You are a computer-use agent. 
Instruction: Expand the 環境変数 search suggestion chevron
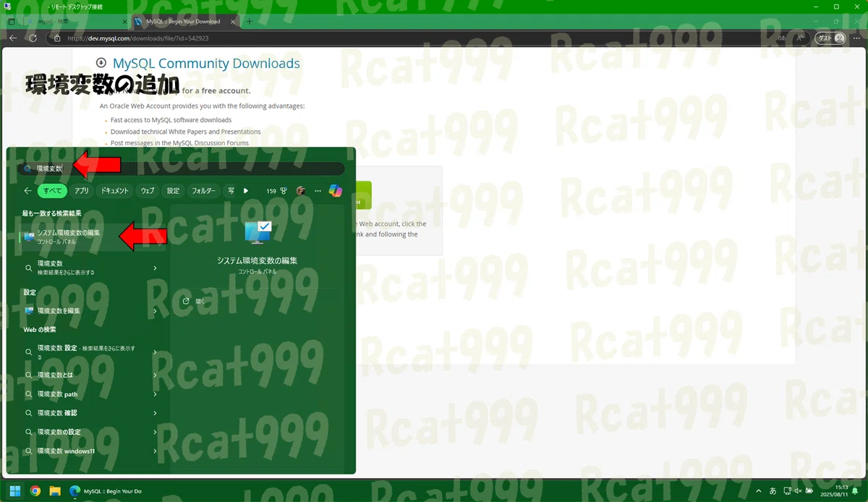pyautogui.click(x=156, y=268)
